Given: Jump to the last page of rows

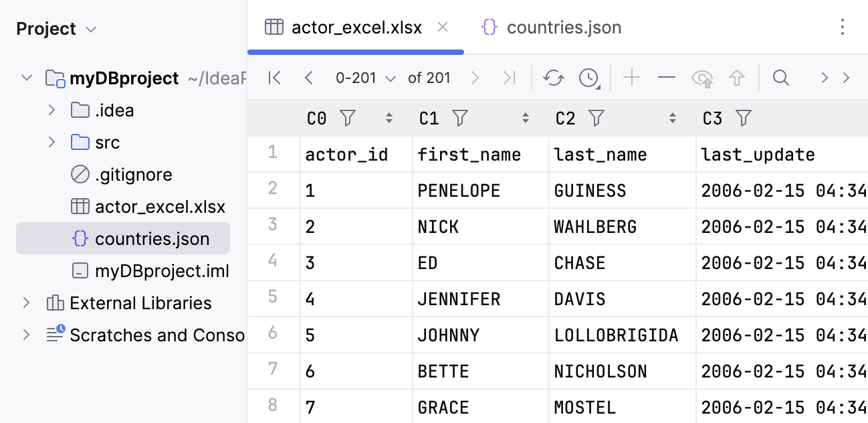Looking at the screenshot, I should (x=510, y=78).
